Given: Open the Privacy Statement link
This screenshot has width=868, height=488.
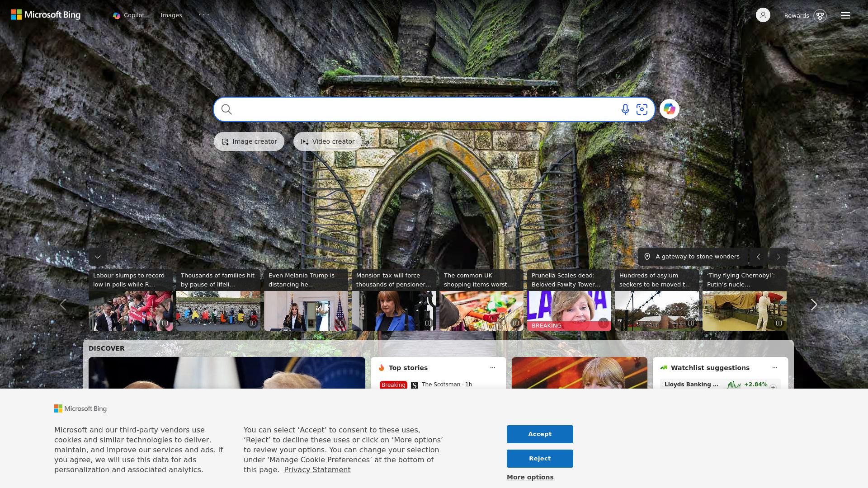Looking at the screenshot, I should click(x=317, y=470).
